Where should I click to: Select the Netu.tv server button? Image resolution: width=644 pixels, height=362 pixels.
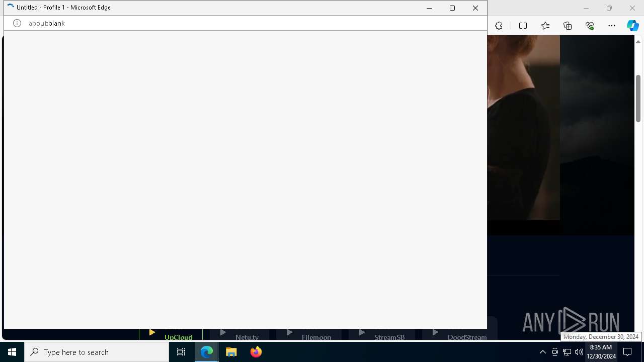[239, 334]
